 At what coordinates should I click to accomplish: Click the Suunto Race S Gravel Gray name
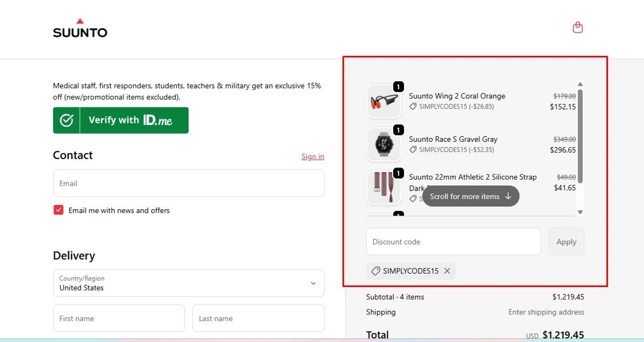pyautogui.click(x=453, y=139)
